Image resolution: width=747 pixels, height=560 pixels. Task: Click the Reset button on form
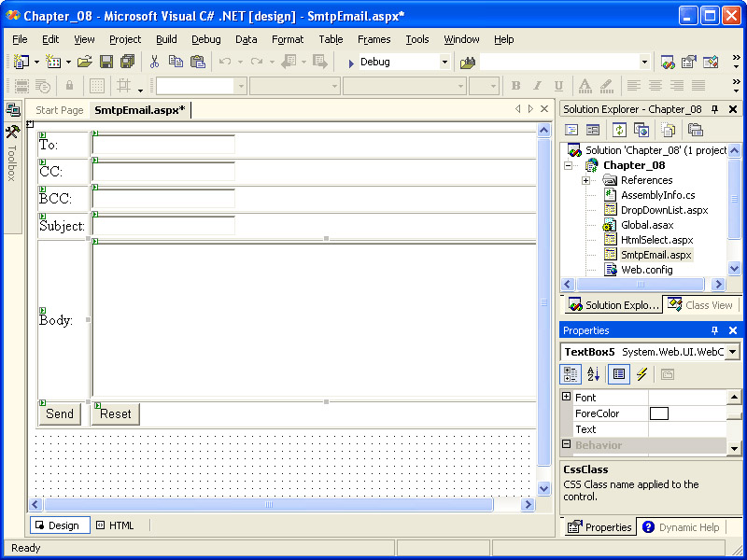(x=116, y=413)
